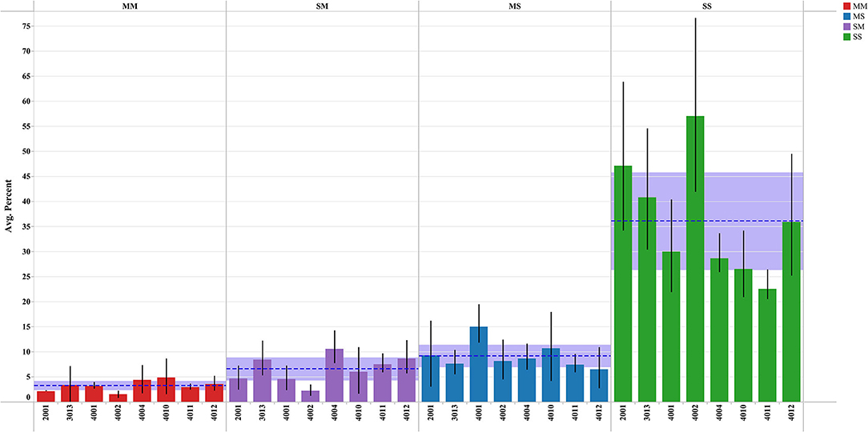Select the red 4011 bar in MM panel
Viewport: 868px width, 432px height.
190,394
